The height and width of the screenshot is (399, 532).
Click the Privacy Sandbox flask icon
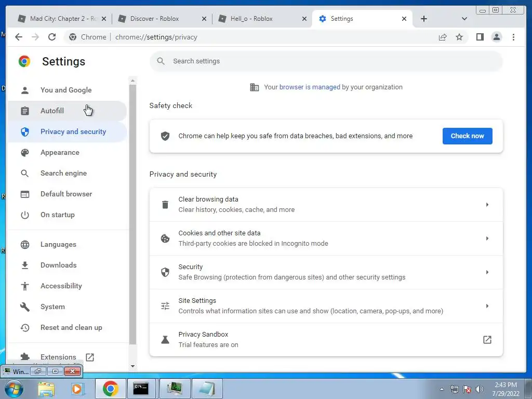[165, 340]
